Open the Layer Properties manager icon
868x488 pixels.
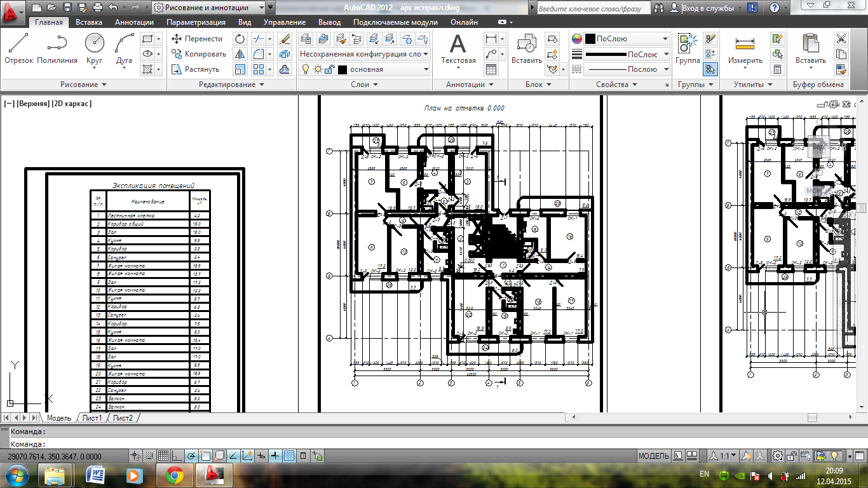click(x=306, y=39)
